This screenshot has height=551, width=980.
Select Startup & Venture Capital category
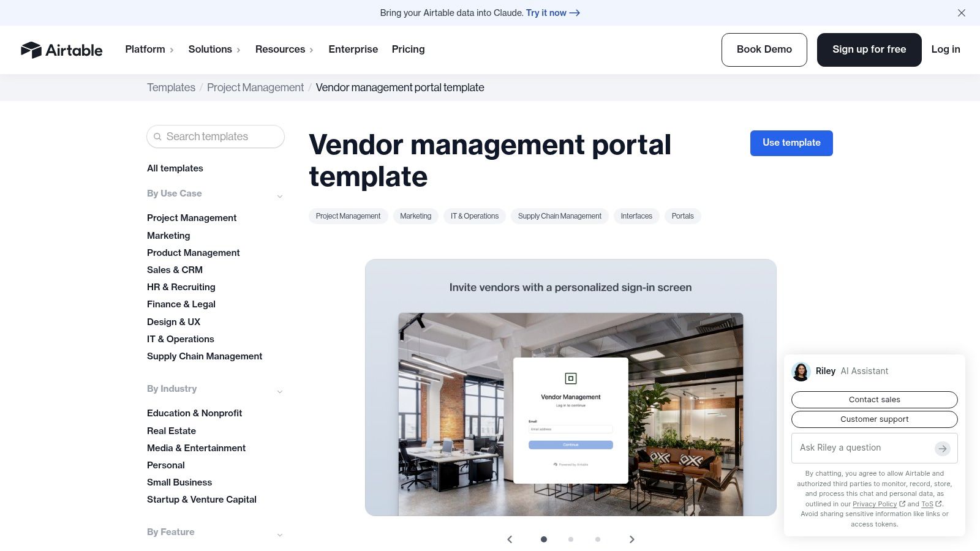point(202,500)
